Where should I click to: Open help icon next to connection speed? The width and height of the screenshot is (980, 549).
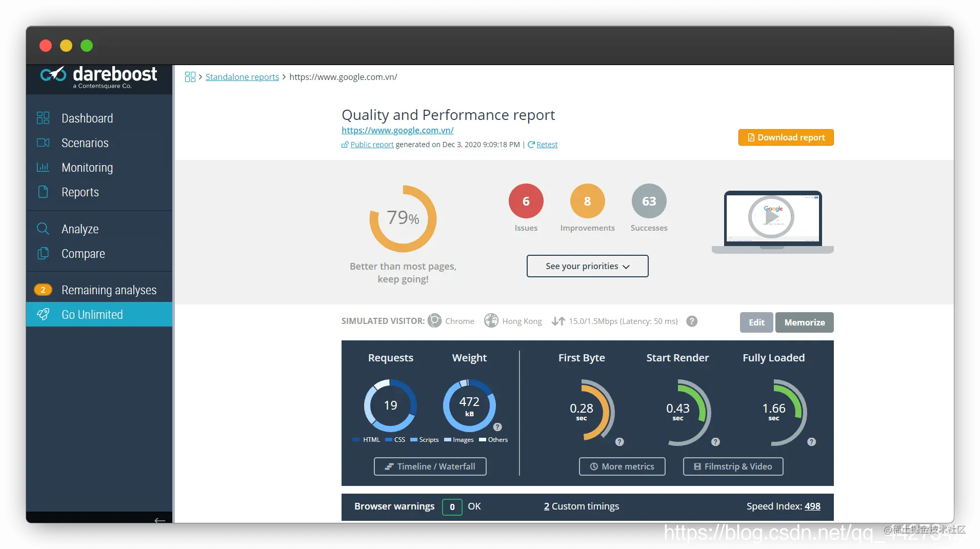692,321
